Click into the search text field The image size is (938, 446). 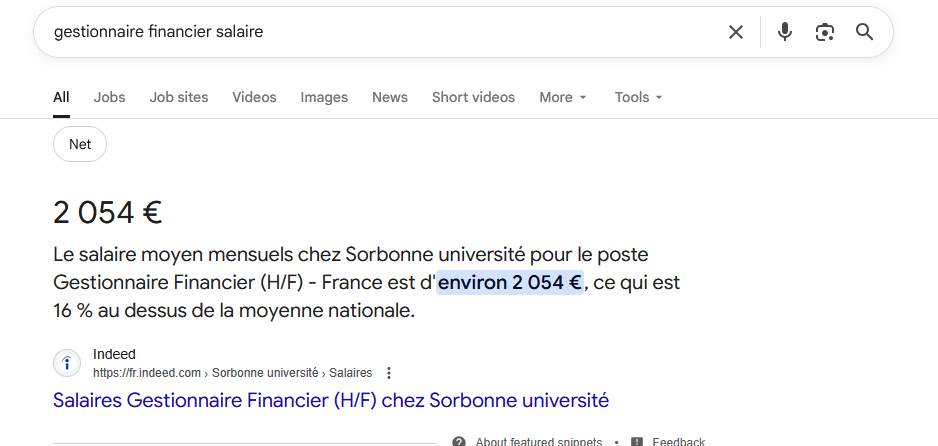pyautogui.click(x=380, y=32)
